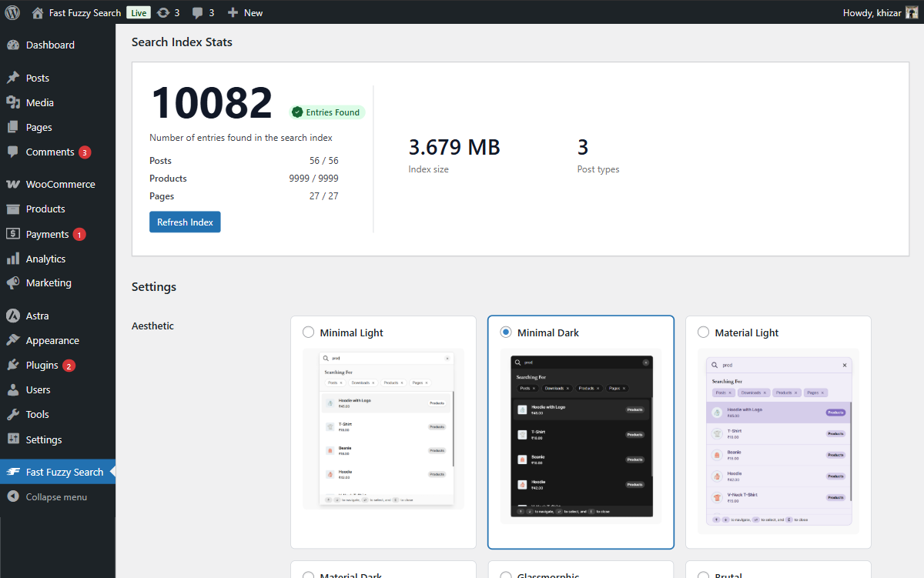
Task: Click the Pages 27 / 27 value
Action: (x=323, y=196)
